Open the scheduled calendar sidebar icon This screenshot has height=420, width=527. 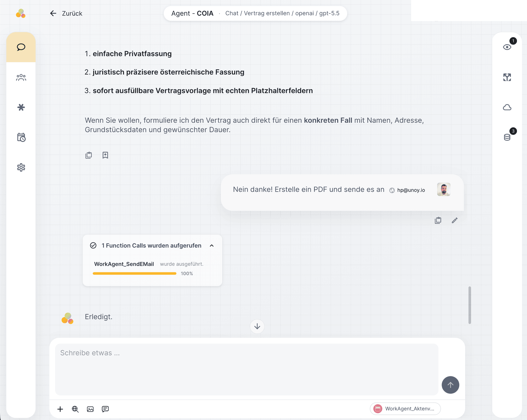click(21, 137)
